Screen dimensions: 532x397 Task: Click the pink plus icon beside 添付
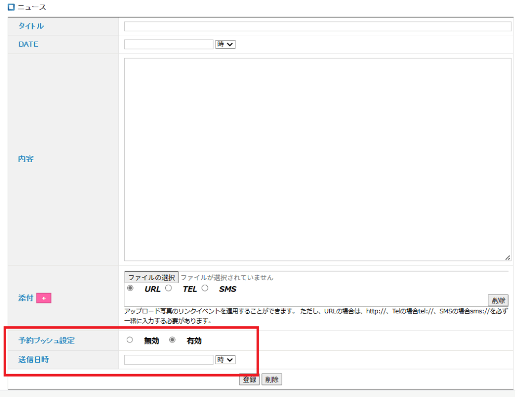pos(44,298)
